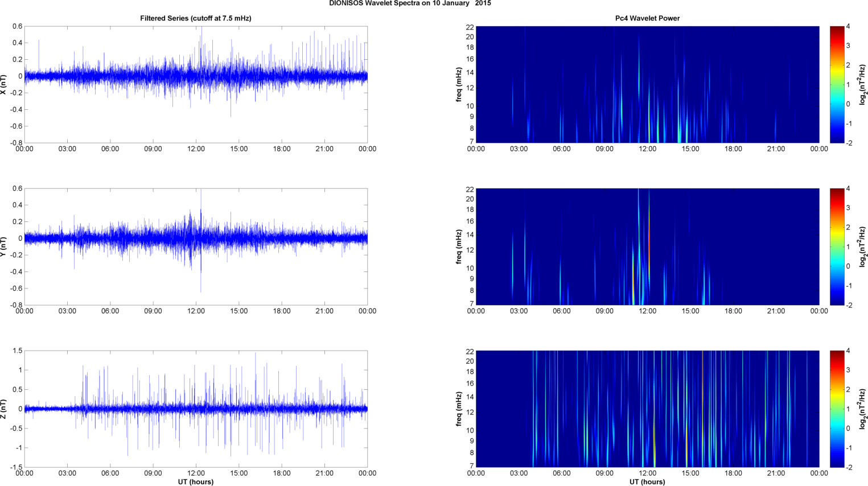
Task: Click the log2(nT²/Hz) label on top colorbar
Action: [863, 84]
